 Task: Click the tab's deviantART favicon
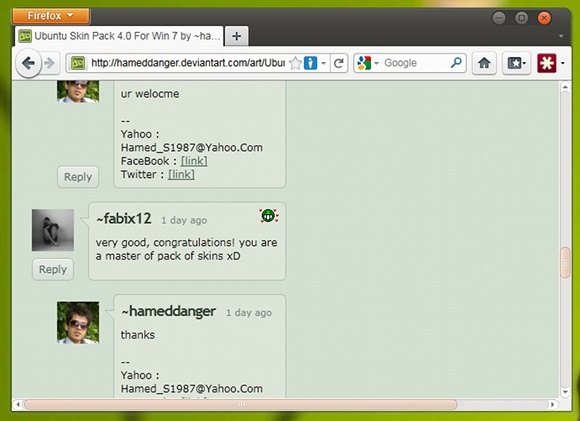[25, 36]
